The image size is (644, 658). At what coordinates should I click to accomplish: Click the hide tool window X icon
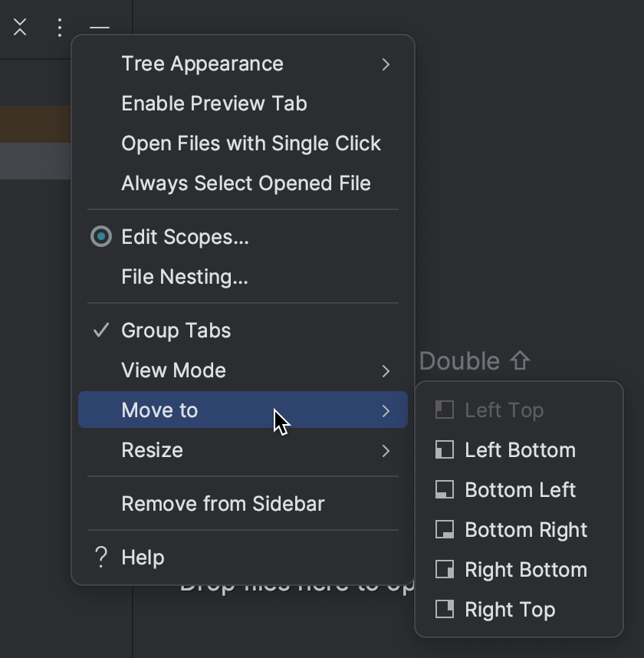click(19, 28)
